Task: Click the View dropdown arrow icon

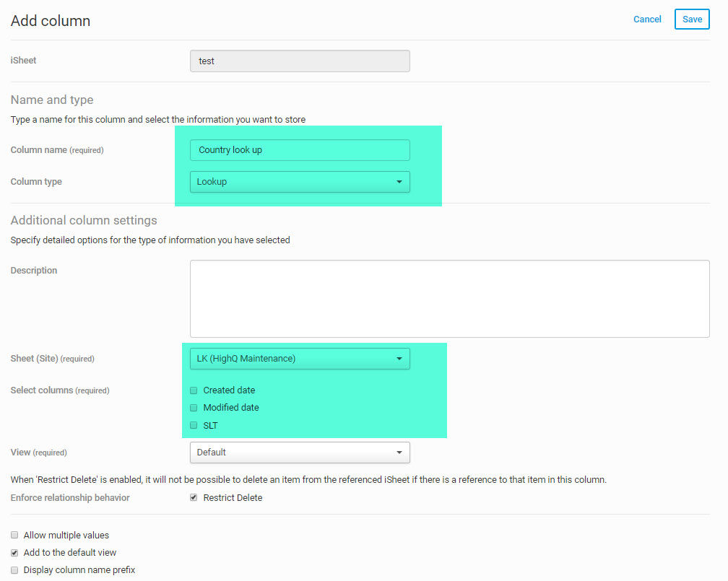Action: pos(399,453)
